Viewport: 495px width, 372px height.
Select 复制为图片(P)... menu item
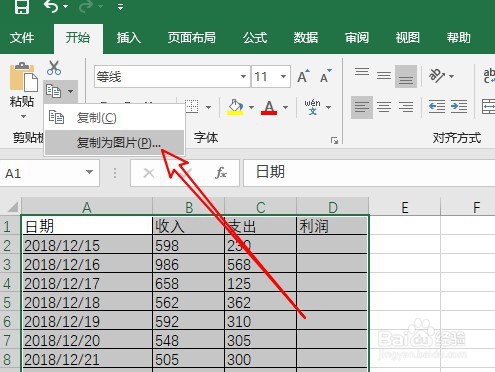click(x=114, y=143)
